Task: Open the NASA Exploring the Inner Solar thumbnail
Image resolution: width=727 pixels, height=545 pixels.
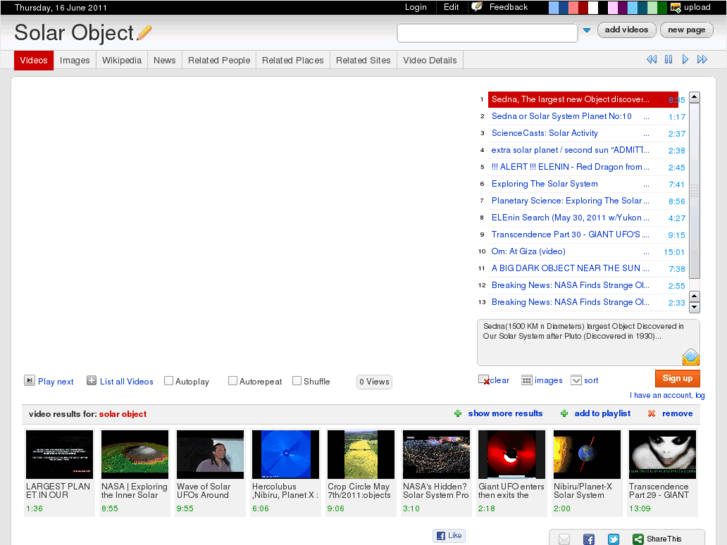Action: coord(134,455)
